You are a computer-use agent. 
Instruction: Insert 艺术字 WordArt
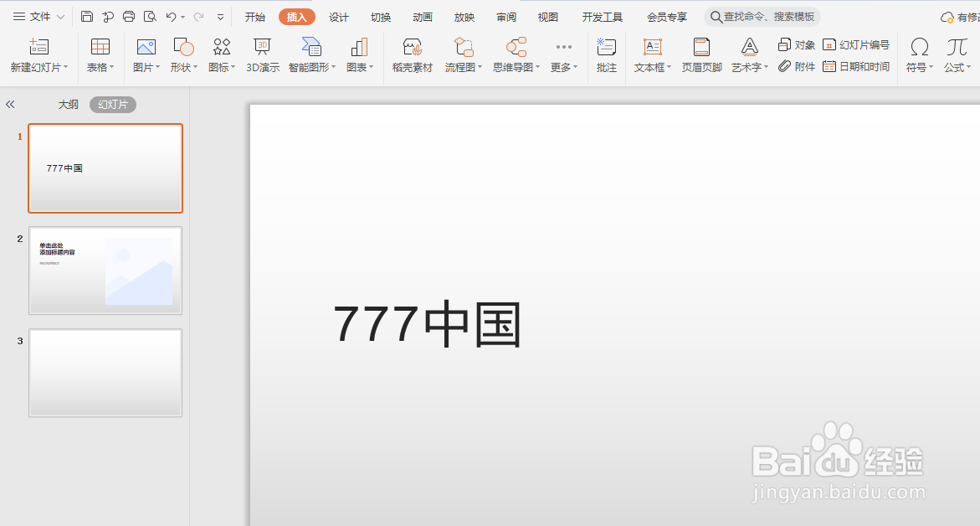pos(747,54)
